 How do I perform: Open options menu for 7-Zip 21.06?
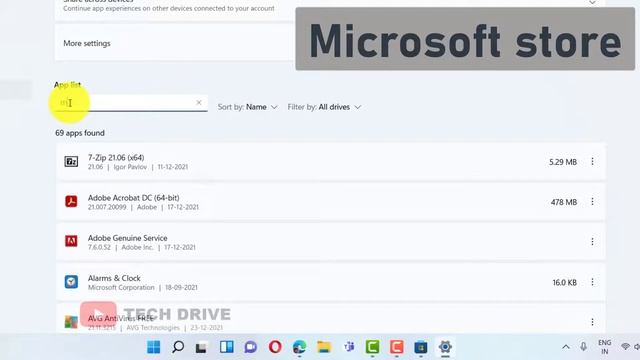pyautogui.click(x=592, y=162)
